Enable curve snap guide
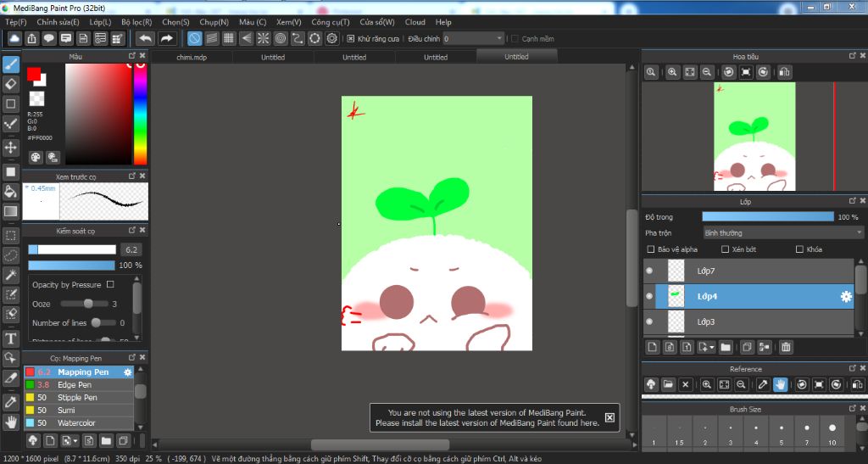This screenshot has width=868, height=464. pyautogui.click(x=298, y=38)
